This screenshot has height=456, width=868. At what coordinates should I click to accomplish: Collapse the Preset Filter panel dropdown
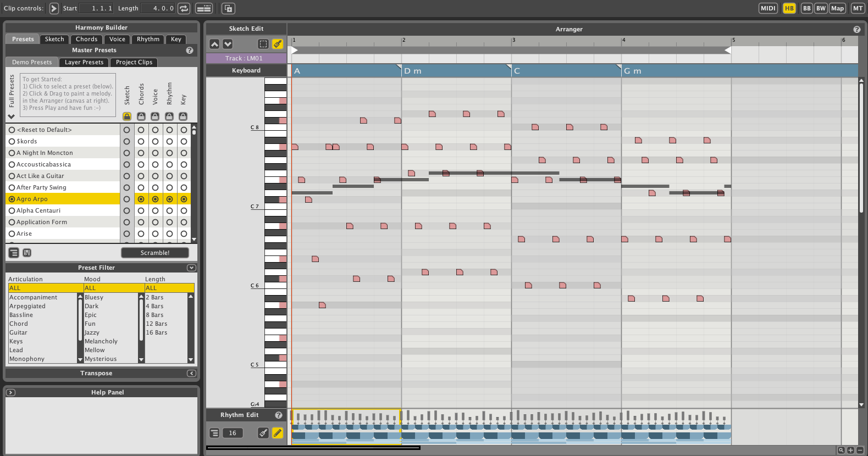191,268
